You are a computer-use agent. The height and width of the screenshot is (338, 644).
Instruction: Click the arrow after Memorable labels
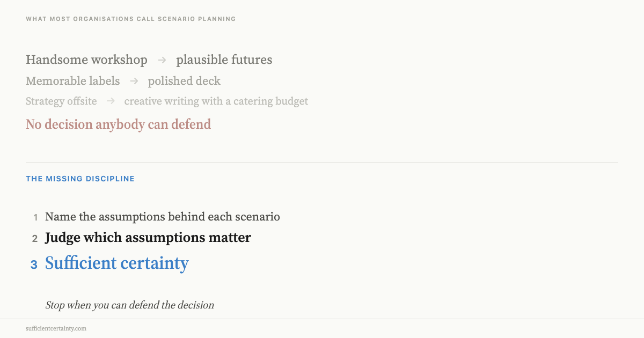[134, 81]
